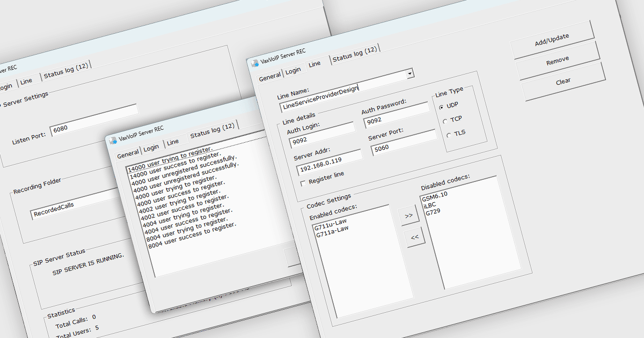The height and width of the screenshot is (338, 644).
Task: Click the Remove button
Action: [558, 61]
